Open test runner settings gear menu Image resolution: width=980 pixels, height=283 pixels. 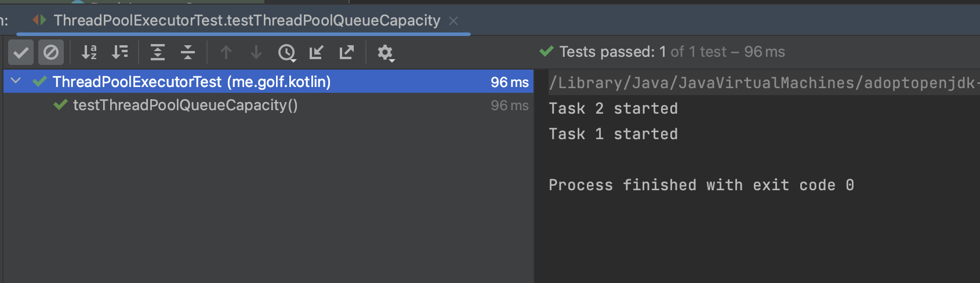coord(386,53)
